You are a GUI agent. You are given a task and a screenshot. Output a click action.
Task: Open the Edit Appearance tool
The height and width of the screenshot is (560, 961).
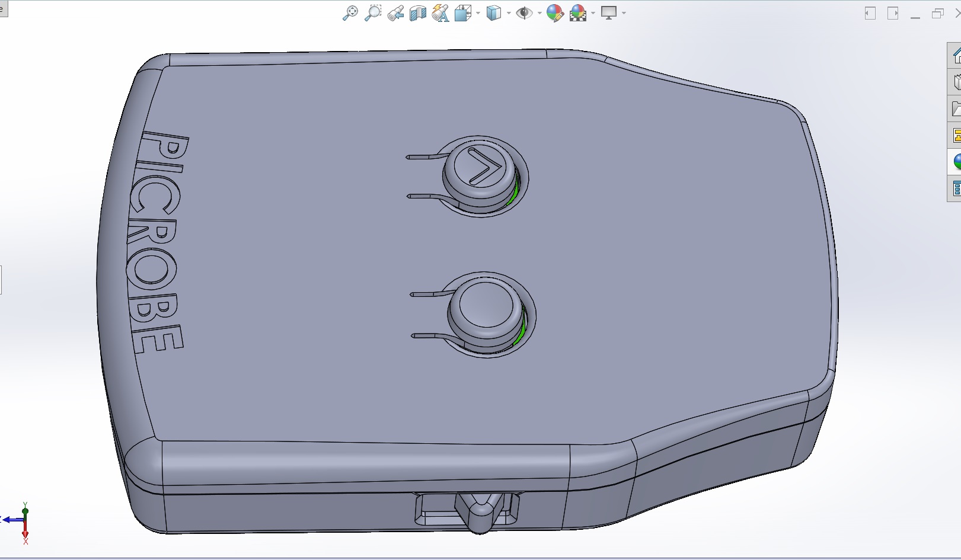[x=555, y=13]
